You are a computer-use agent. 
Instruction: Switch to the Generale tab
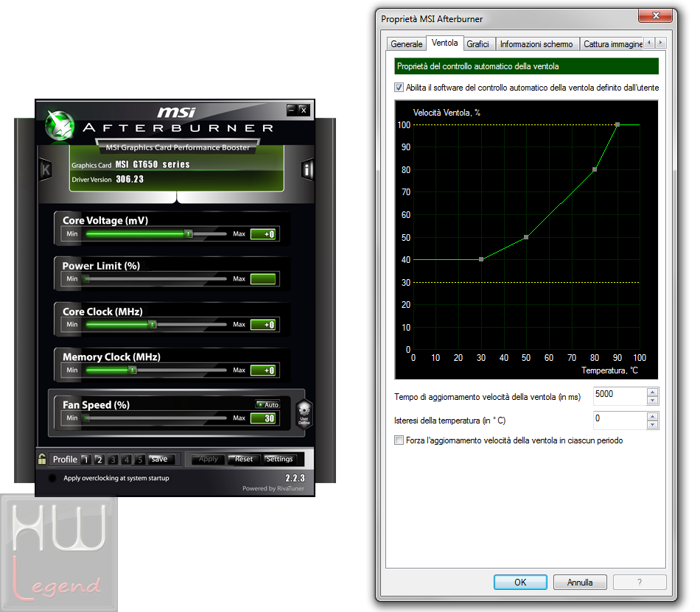[x=406, y=44]
